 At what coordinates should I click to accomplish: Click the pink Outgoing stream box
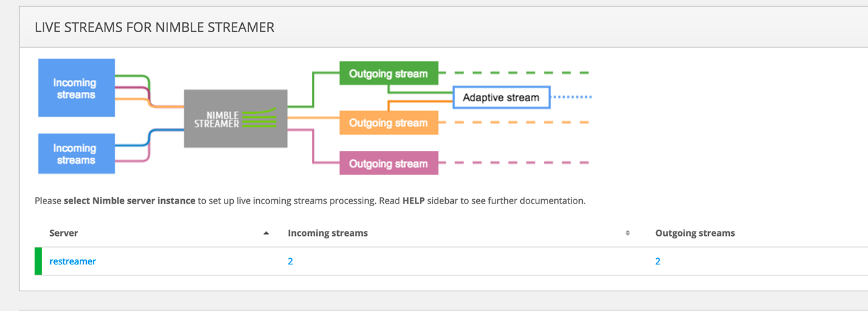tap(389, 163)
